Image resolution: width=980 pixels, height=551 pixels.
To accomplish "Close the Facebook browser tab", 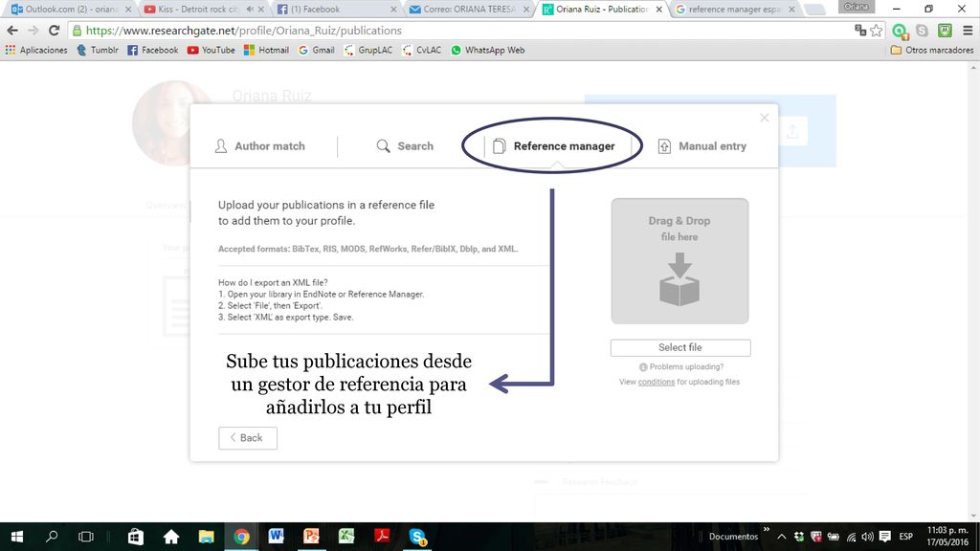I will point(393,10).
